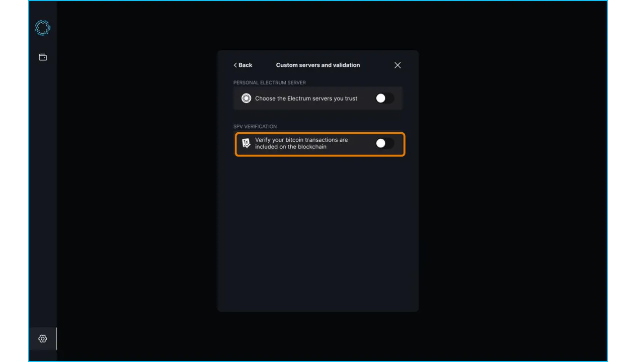The height and width of the screenshot is (362, 644).
Task: Click the SPV verification bitcoin icon
Action: pos(246,143)
